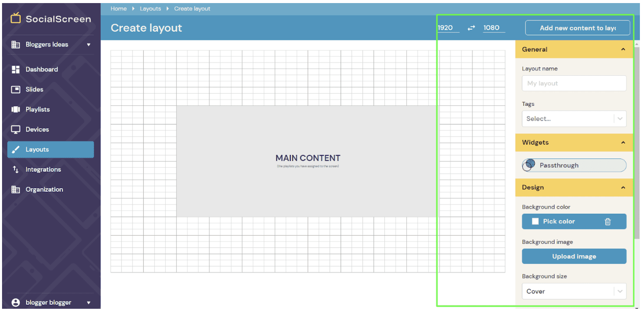Click the Integrations arrows icon

click(x=15, y=170)
